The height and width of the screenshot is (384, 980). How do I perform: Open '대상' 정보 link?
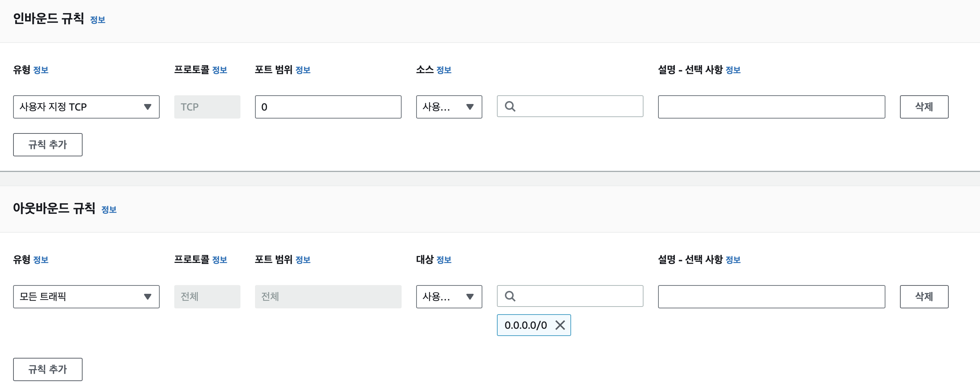point(443,260)
